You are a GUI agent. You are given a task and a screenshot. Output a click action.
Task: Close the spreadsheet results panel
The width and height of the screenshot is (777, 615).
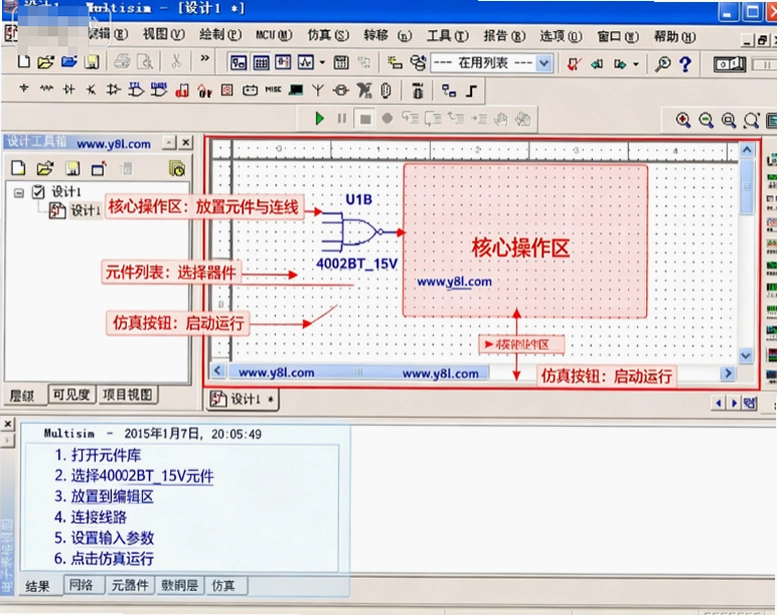(8, 424)
